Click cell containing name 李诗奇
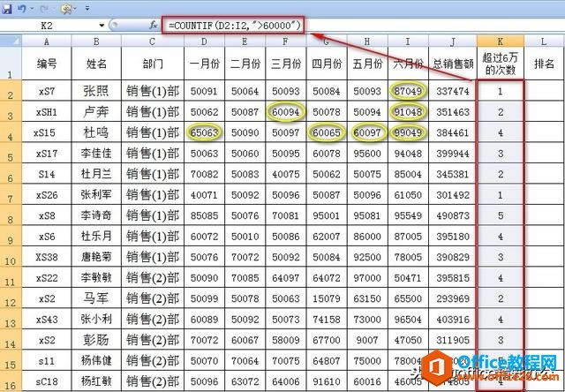 pos(96,215)
